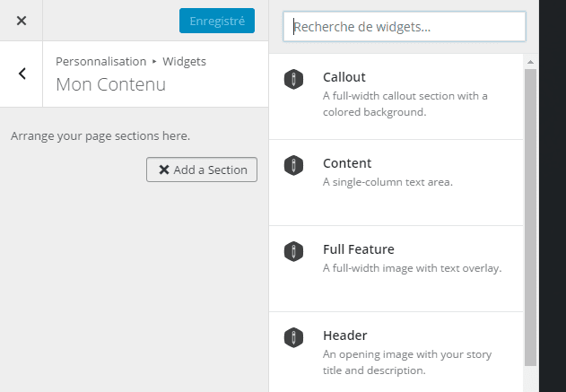
Task: Select the Full Feature widget title
Action: 359,249
